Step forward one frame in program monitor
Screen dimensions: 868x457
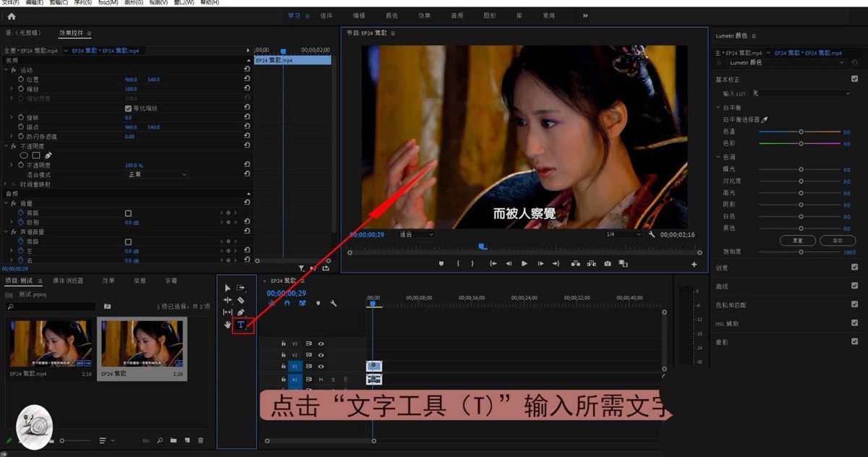click(540, 264)
